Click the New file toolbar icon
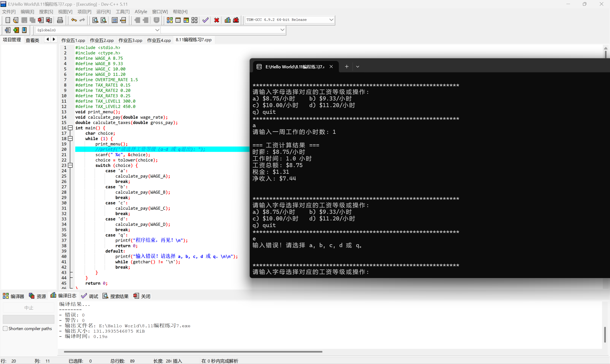The image size is (610, 364). 8,20
